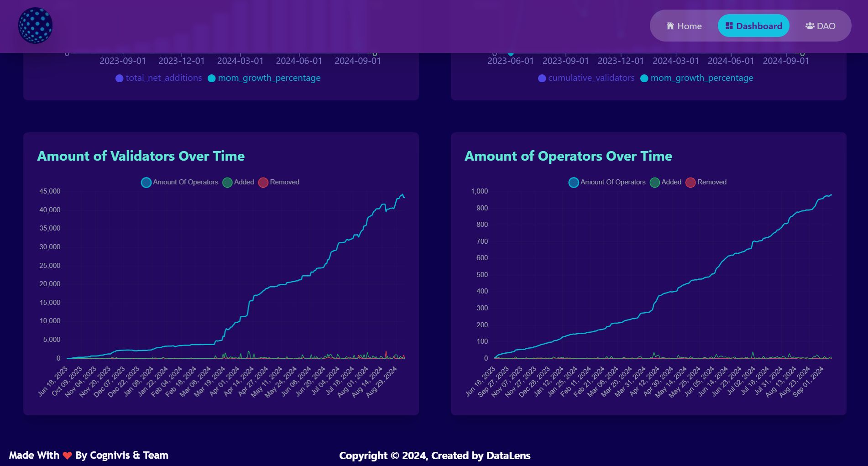Hide Amount Of Operators in Validators chart

180,182
